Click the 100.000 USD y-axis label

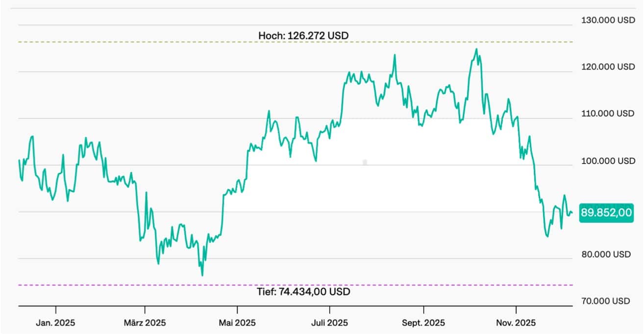point(608,161)
